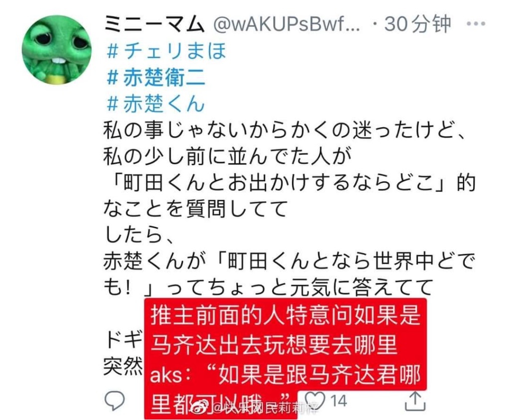Open the 30分钟 timestamp link
The height and width of the screenshot is (420, 510).
418,24
